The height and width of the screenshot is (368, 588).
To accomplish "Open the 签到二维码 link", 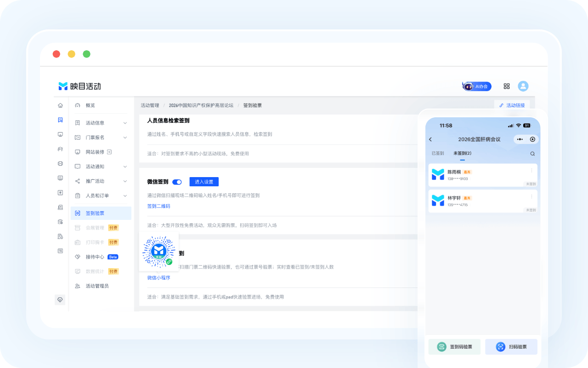I will click(158, 206).
